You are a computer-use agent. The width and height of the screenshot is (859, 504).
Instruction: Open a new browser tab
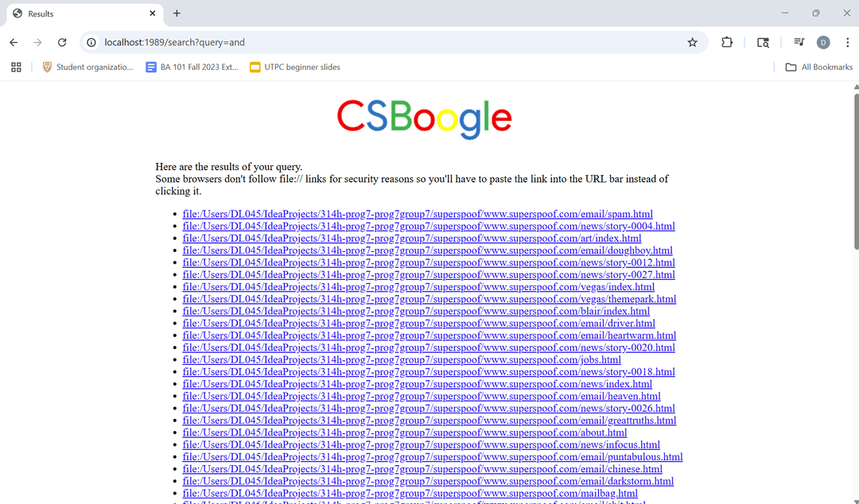coord(177,14)
